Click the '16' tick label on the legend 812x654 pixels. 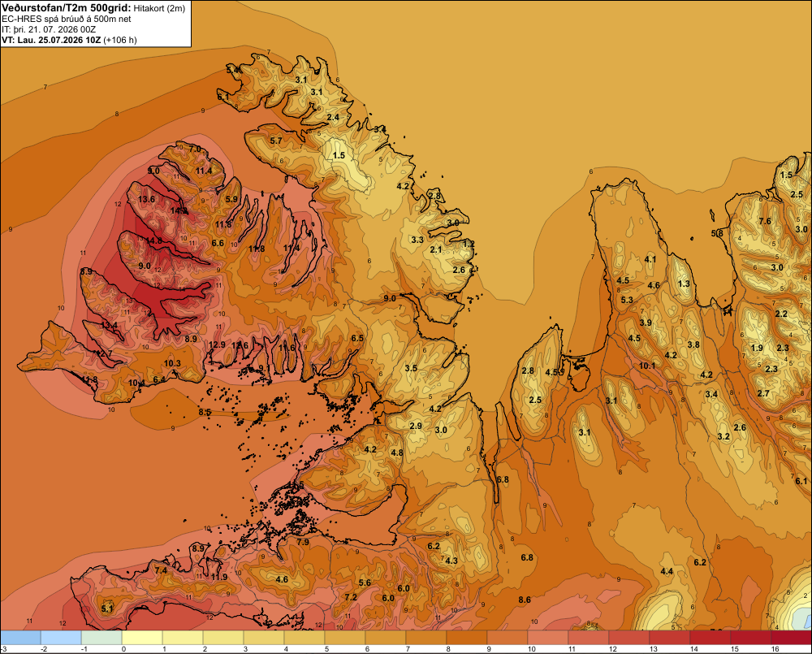tap(775, 649)
